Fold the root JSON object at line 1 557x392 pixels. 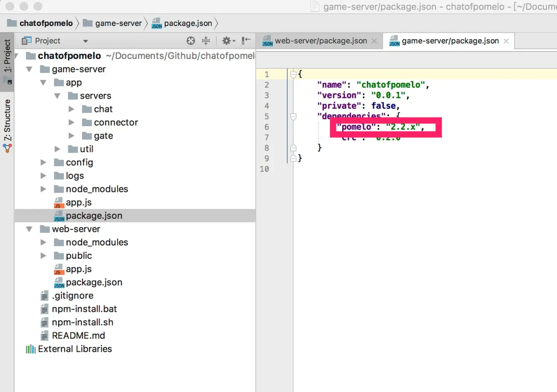pyautogui.click(x=293, y=75)
